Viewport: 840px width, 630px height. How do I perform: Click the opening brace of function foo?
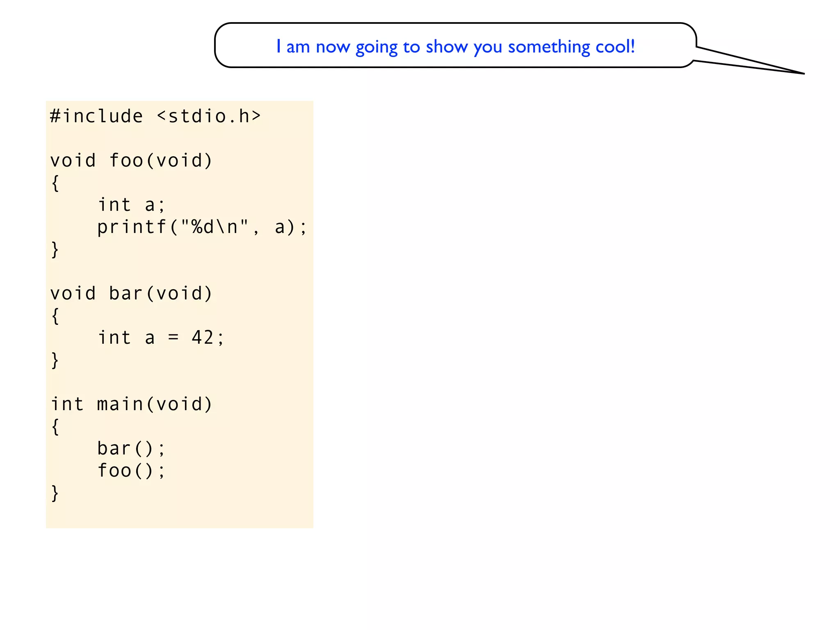point(55,183)
